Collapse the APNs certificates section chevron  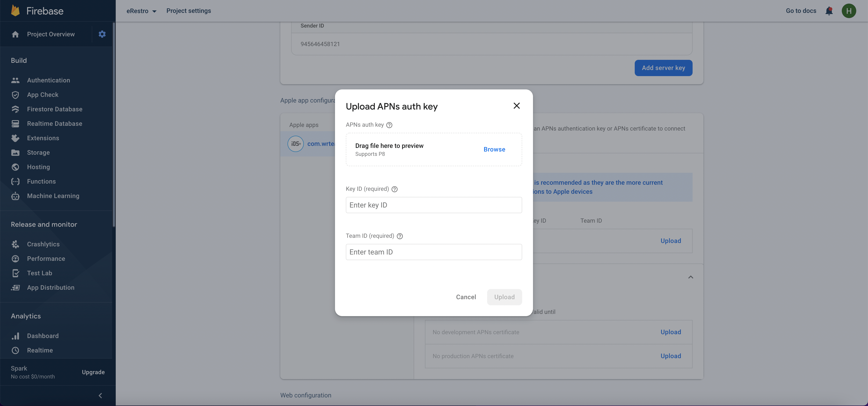(x=690, y=277)
